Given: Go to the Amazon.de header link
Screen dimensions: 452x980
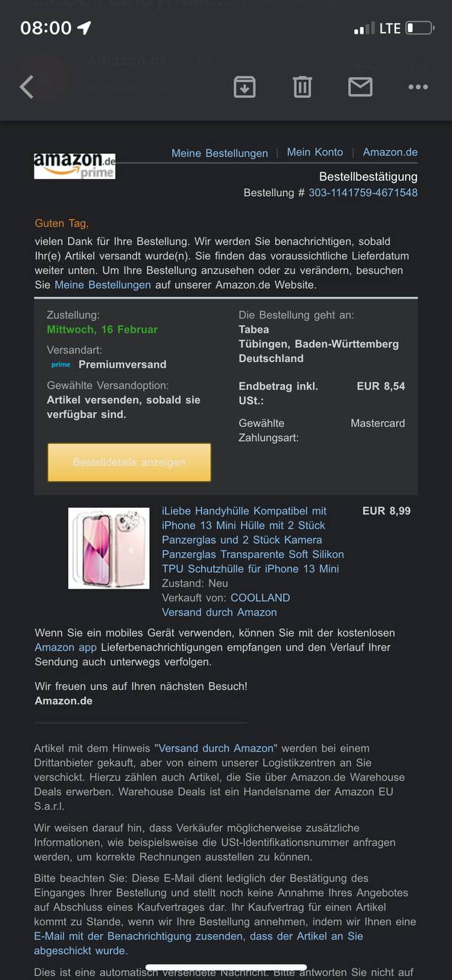Looking at the screenshot, I should [x=390, y=152].
